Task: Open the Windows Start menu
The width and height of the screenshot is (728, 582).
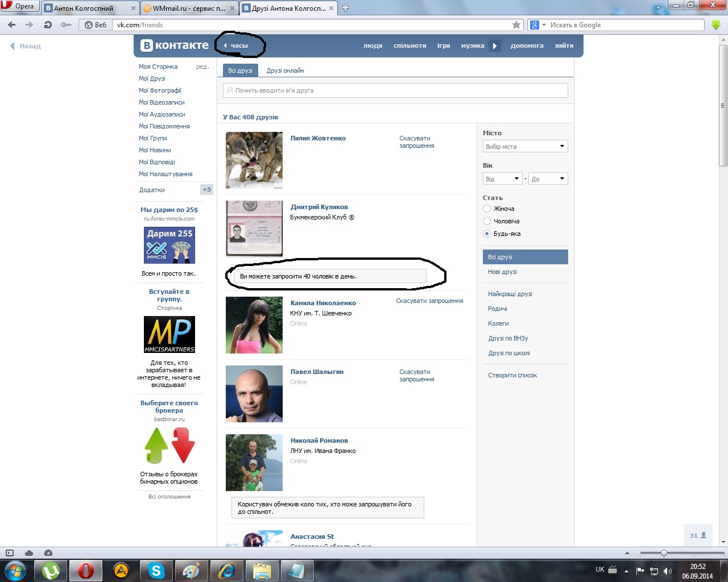Action: [15, 570]
